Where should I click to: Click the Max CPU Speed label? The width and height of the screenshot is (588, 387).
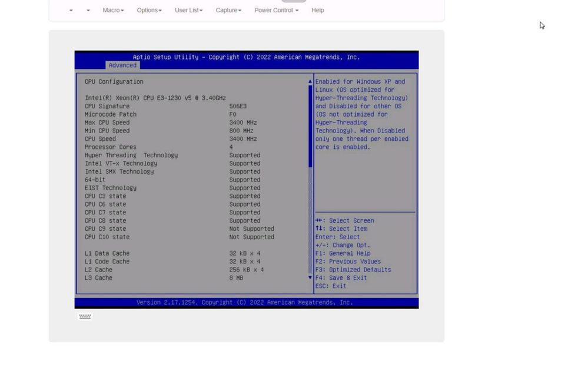[107, 123]
